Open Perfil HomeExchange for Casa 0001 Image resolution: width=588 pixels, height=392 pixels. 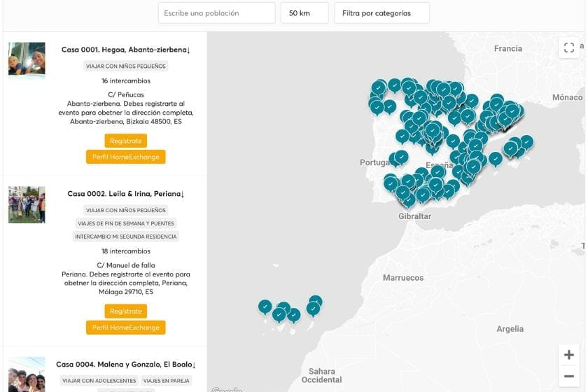coord(125,157)
